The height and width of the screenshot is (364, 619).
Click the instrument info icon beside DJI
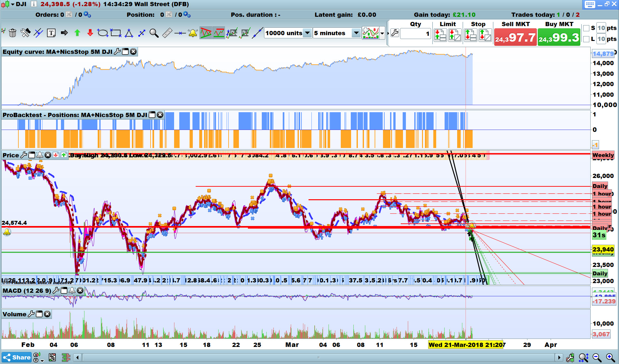(34, 4)
